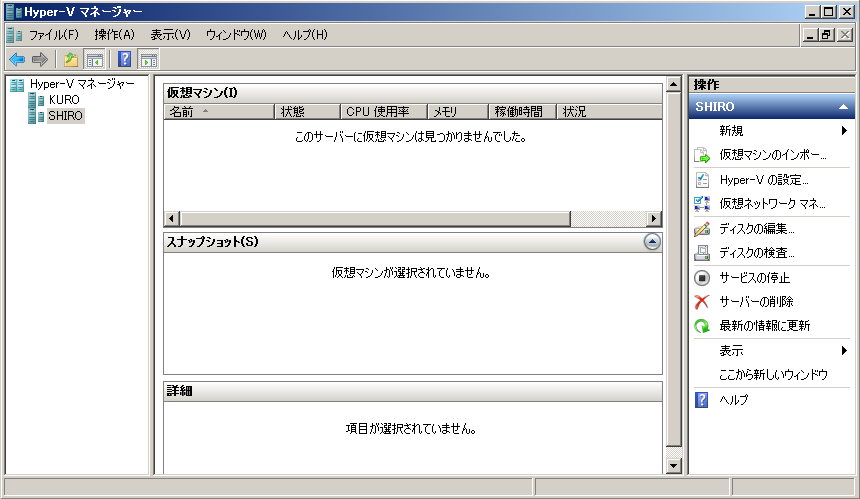Expand the 表示 submenu arrow in the actions pane
This screenshot has height=499, width=860.
(844, 350)
